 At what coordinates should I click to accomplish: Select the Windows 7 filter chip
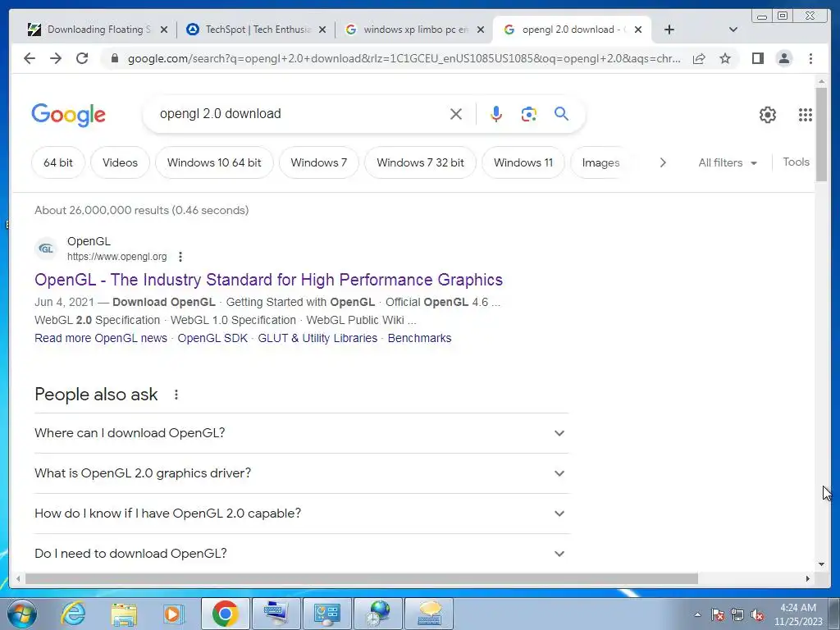[x=319, y=163]
